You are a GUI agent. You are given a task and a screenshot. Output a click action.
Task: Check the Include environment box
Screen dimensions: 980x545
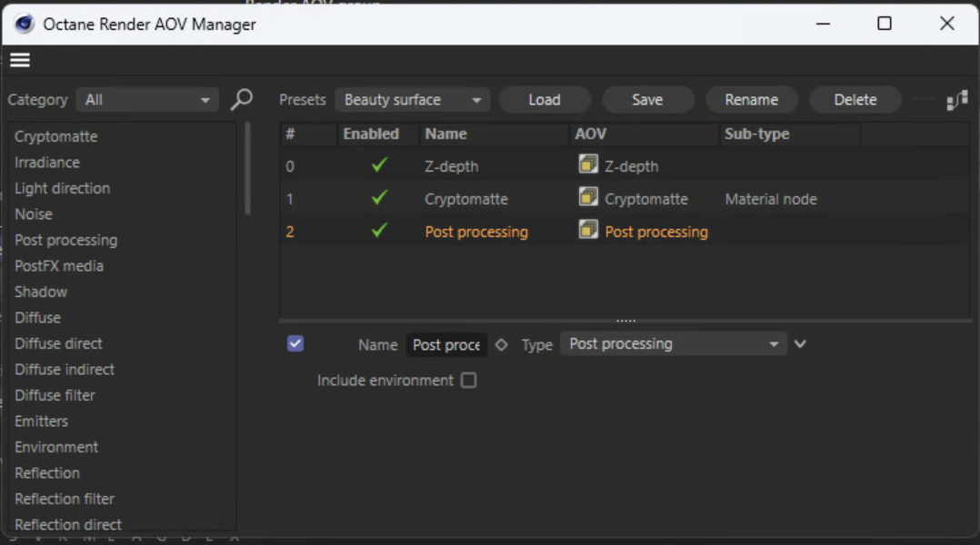click(468, 381)
